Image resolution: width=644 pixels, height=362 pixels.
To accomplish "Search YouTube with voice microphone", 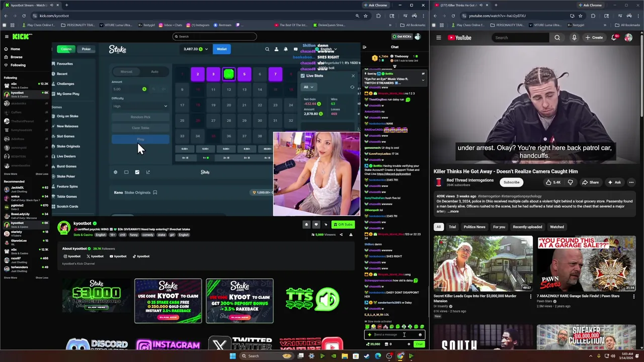I will pos(574,38).
